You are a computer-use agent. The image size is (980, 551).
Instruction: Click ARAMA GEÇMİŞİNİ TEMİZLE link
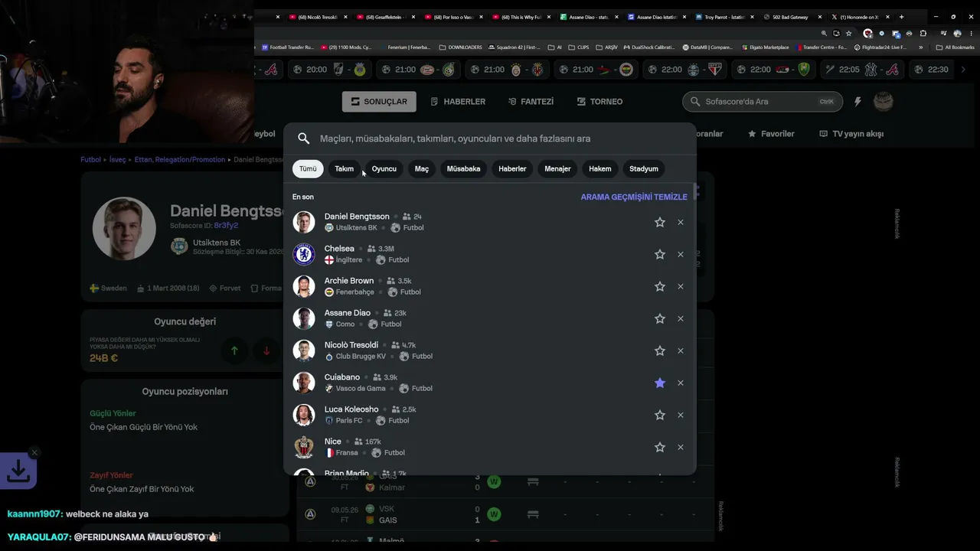[x=634, y=197]
